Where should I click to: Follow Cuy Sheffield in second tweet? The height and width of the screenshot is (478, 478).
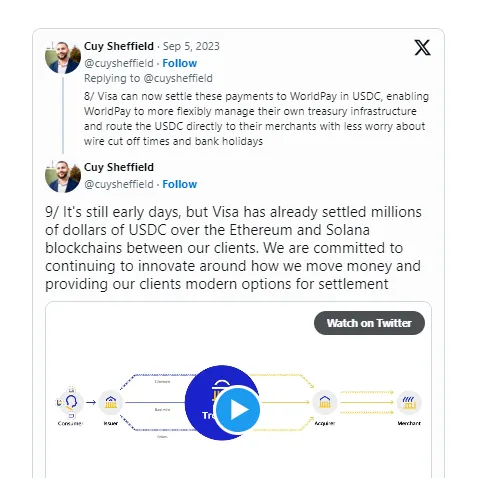180,184
